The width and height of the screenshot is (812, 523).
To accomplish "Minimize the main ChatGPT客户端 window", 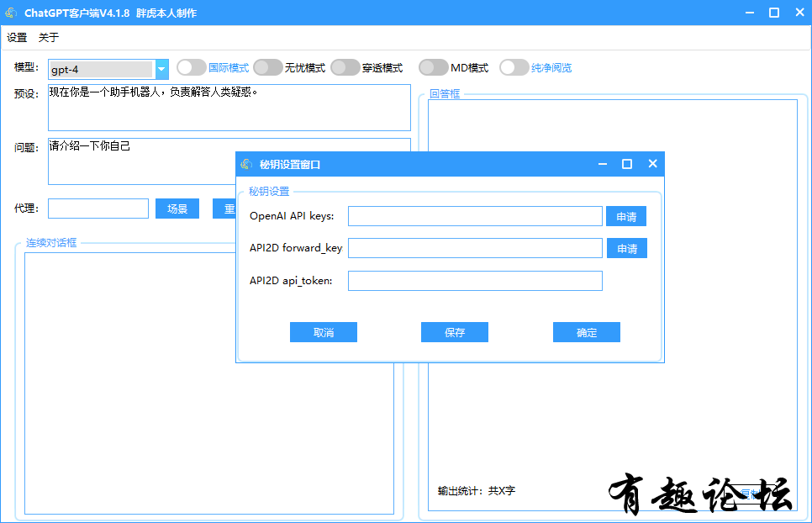I will [749, 13].
